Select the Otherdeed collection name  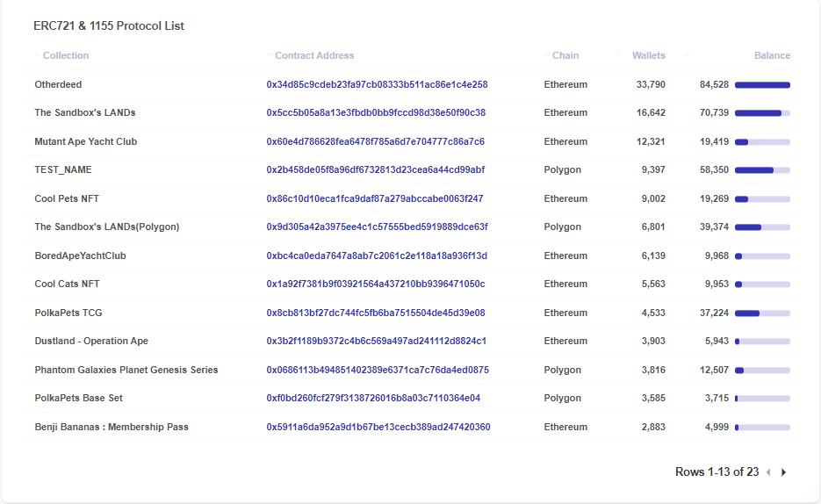(x=58, y=84)
